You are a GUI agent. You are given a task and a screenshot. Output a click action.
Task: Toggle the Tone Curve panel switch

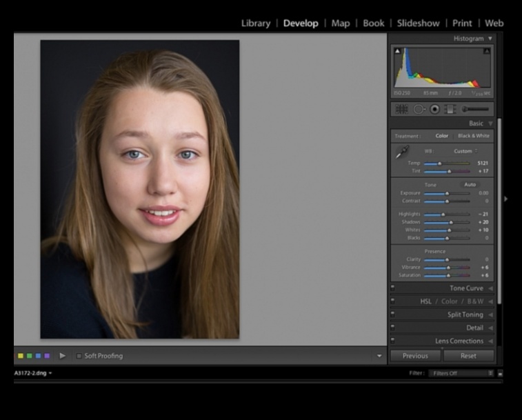393,288
